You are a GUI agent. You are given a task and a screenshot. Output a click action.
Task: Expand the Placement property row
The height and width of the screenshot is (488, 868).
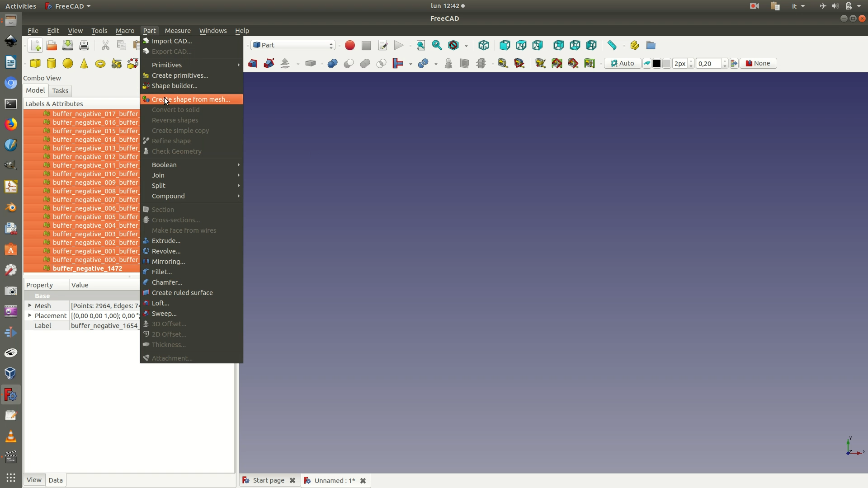pyautogui.click(x=30, y=316)
